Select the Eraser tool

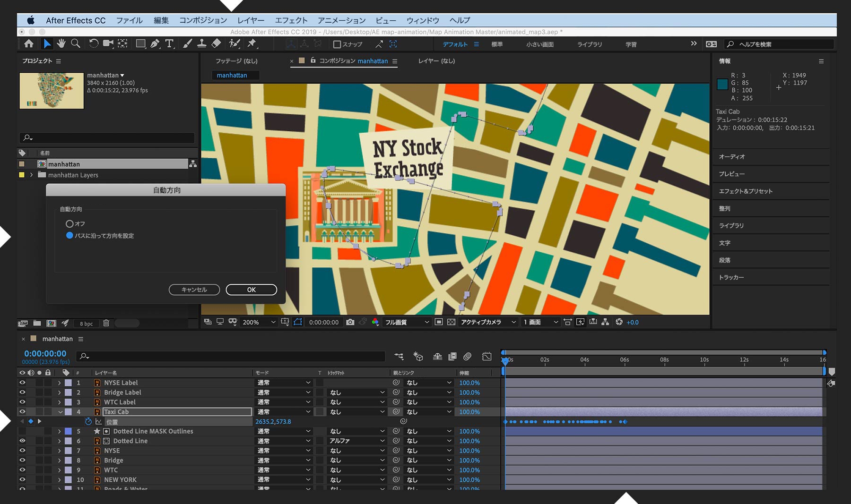point(217,44)
